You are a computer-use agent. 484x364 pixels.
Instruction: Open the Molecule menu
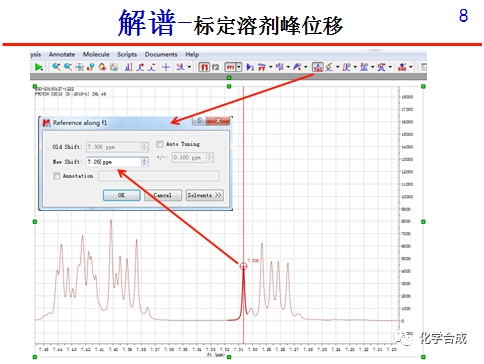[96, 54]
